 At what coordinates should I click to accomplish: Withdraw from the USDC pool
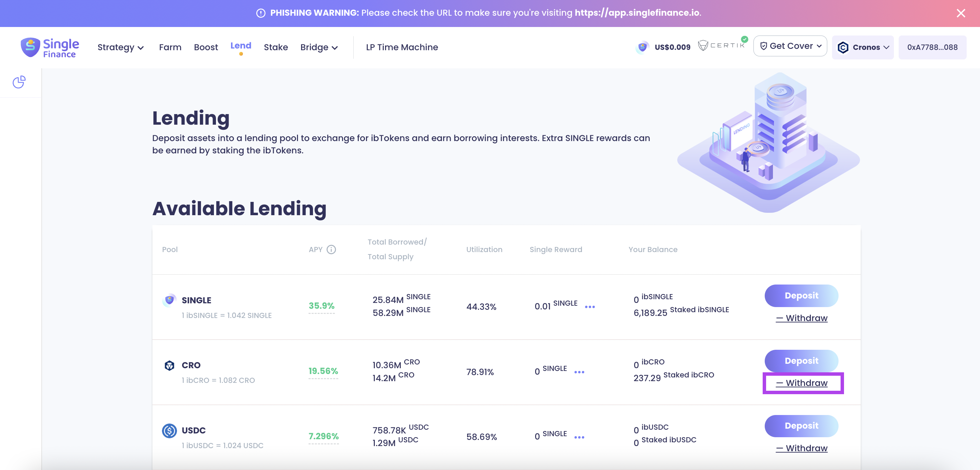tap(802, 448)
